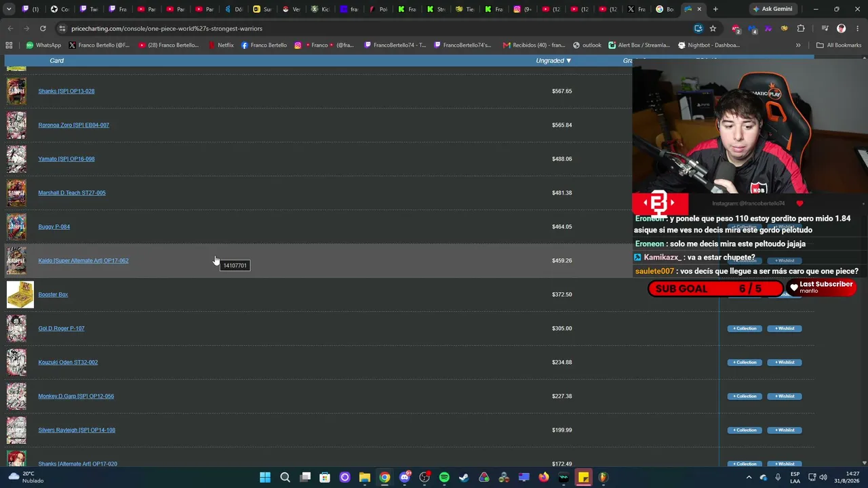
Task: Open the Yamato [SP] OP16-098 link
Action: coord(66,159)
